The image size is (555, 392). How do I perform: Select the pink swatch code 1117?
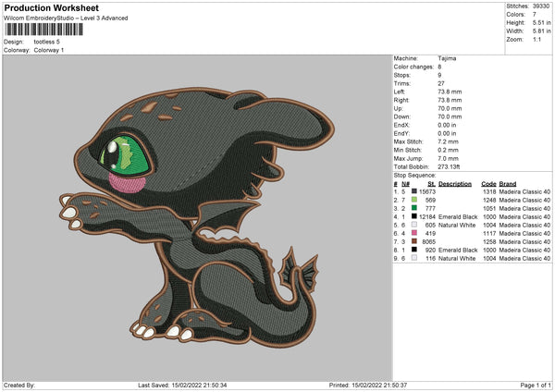[x=414, y=233]
